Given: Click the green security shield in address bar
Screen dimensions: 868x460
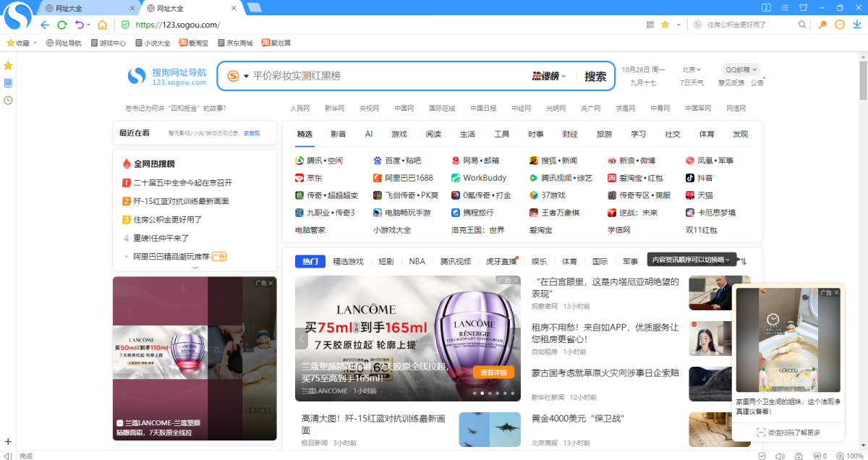Looking at the screenshot, I should [x=125, y=25].
